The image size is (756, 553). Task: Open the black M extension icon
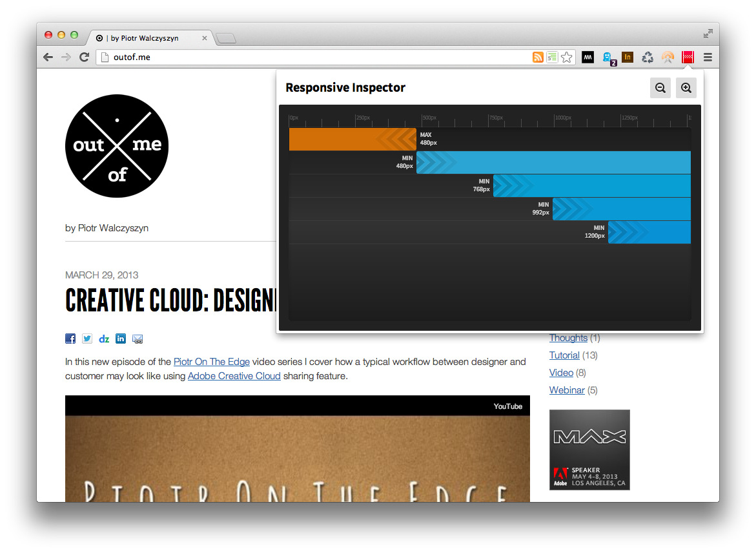click(x=587, y=57)
